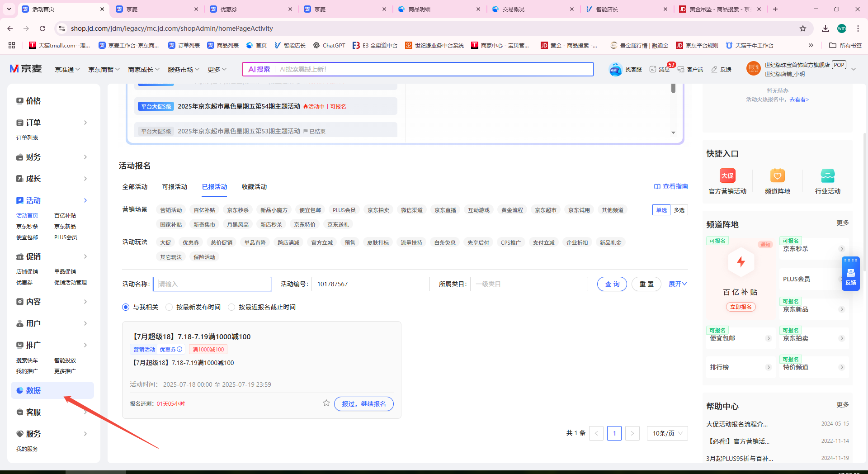The width and height of the screenshot is (868, 474).
Task: Click the 大促 official marketing activity icon
Action: pyautogui.click(x=727, y=175)
